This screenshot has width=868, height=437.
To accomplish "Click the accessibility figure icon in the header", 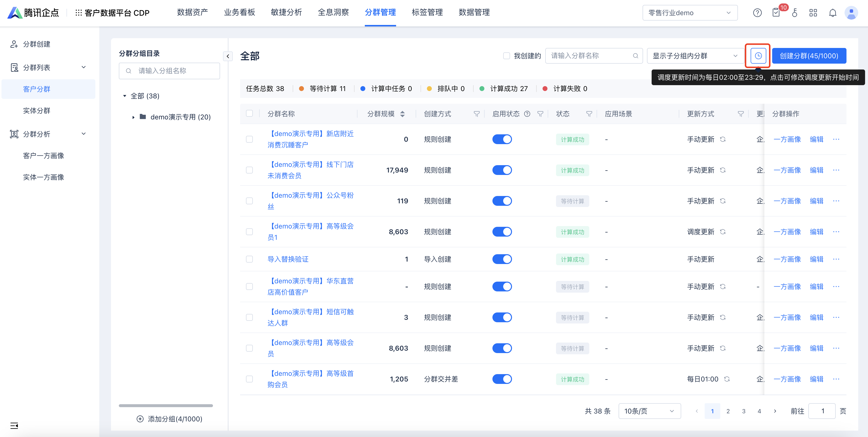I will (795, 13).
